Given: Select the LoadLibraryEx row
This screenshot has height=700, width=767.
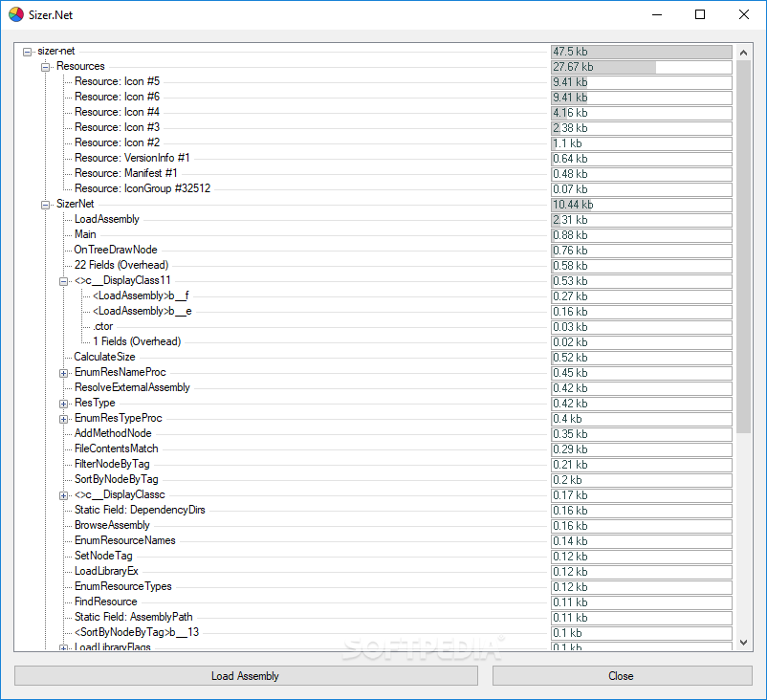Looking at the screenshot, I should [106, 571].
